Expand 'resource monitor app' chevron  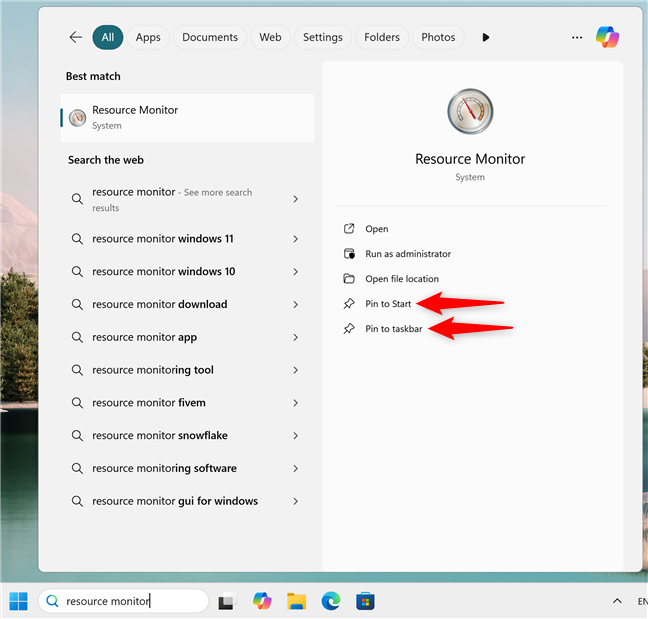tap(295, 337)
